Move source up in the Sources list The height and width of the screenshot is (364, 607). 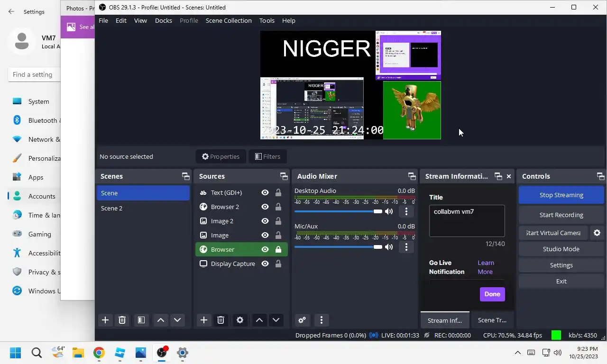tap(259, 320)
